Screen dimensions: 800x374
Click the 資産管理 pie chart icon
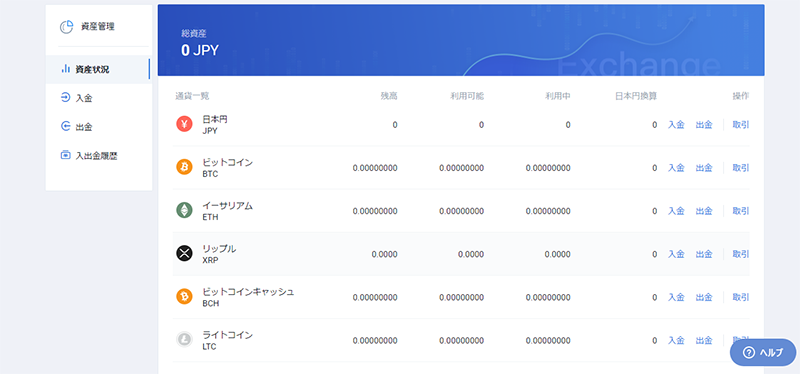66,27
